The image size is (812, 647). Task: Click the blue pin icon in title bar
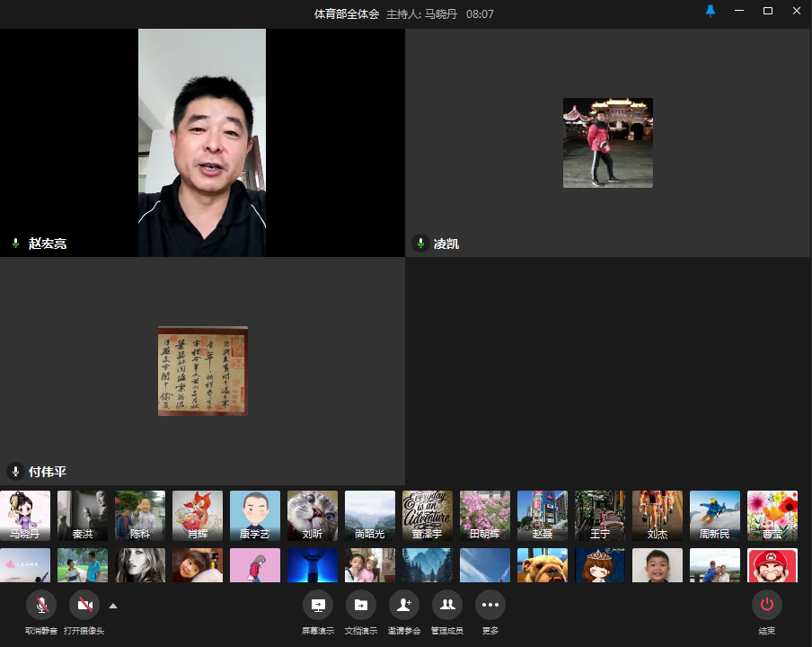coord(710,12)
